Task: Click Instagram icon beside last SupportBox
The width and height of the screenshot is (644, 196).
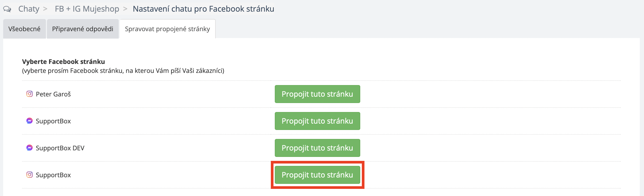Action: click(x=30, y=175)
